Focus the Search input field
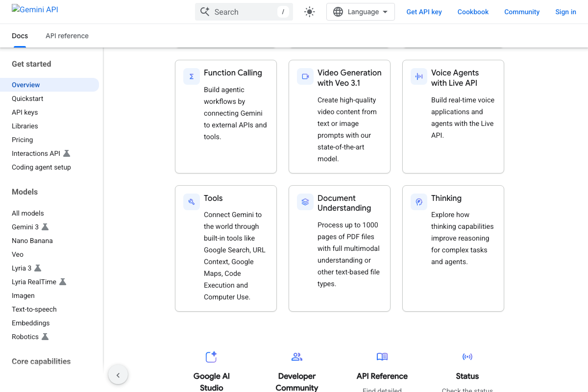The height and width of the screenshot is (392, 588). point(244,12)
